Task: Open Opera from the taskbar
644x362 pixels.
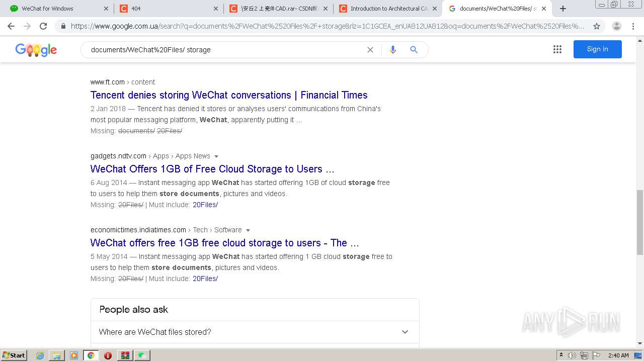Action: point(108,355)
